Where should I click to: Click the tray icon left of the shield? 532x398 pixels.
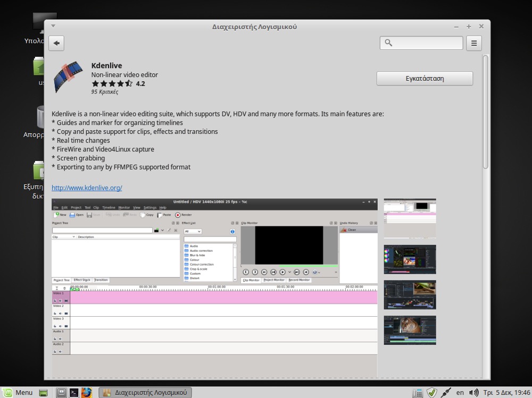coord(417,393)
